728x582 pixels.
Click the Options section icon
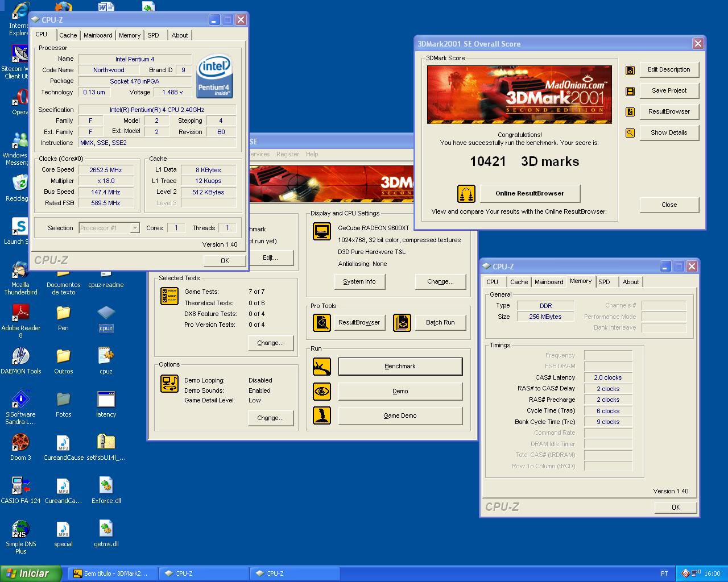(x=169, y=384)
